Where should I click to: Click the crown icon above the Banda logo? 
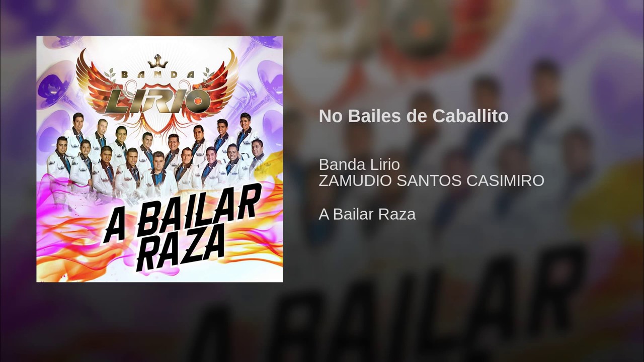click(x=157, y=61)
